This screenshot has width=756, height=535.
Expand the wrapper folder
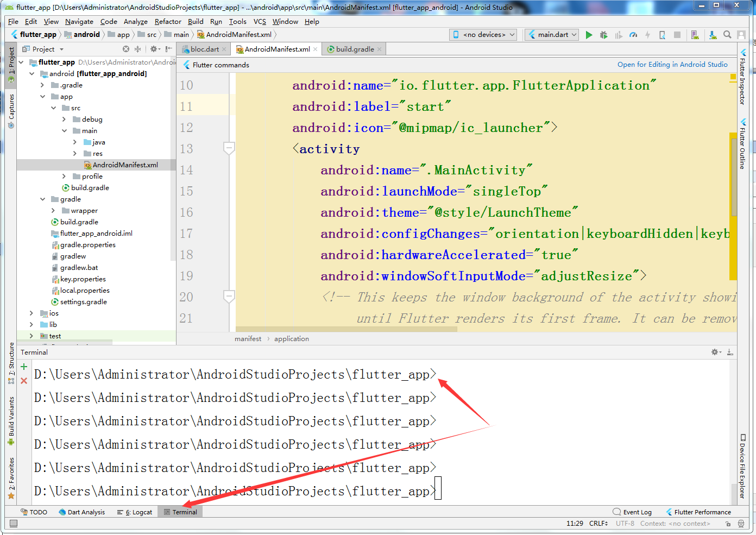pos(53,211)
